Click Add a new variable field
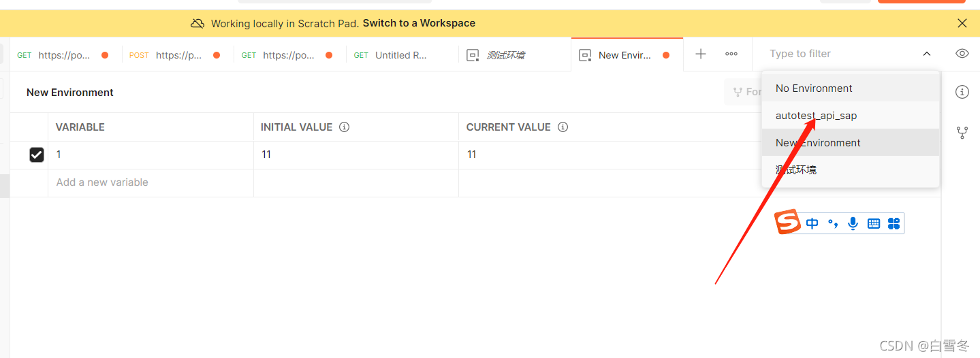The height and width of the screenshot is (358, 980). (151, 182)
